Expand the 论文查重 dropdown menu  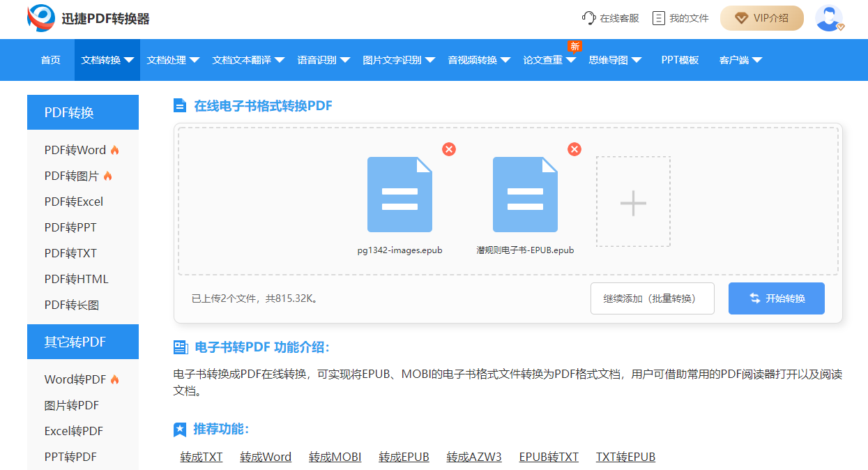(x=549, y=60)
